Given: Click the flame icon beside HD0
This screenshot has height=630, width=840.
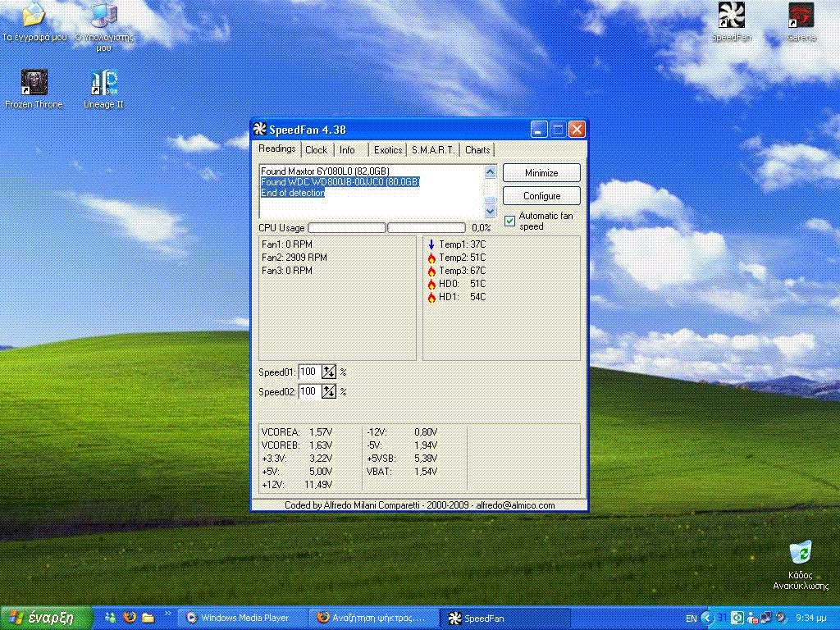Looking at the screenshot, I should click(431, 284).
